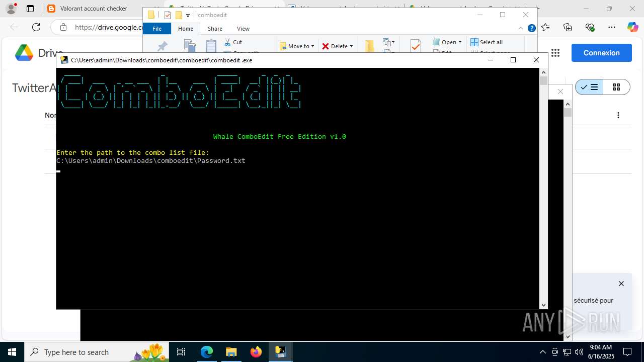The height and width of the screenshot is (362, 644).
Task: Refresh the Edge browser page
Action: (36, 27)
